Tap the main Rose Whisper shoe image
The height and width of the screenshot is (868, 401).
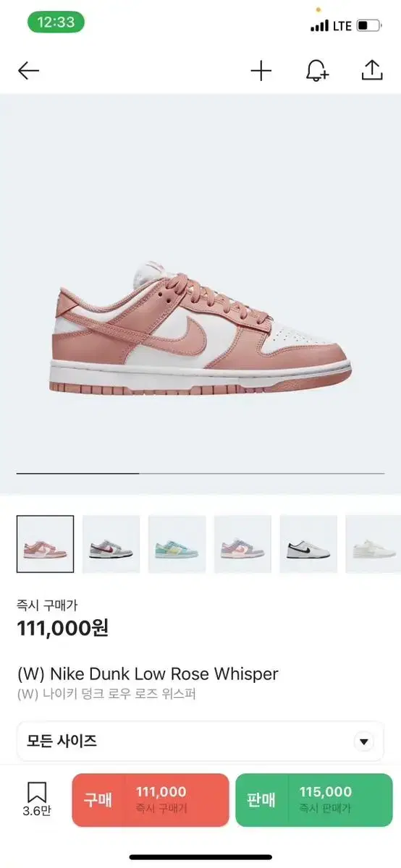[x=200, y=329]
